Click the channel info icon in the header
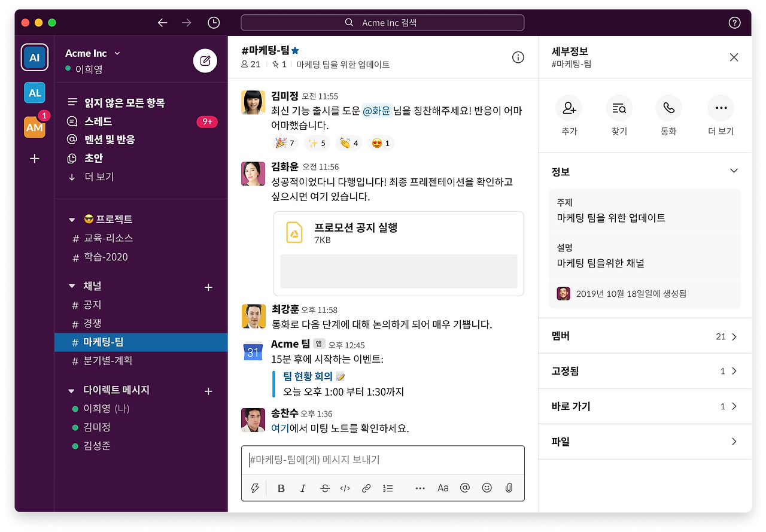Image resolution: width=766 pixels, height=532 pixels. [518, 57]
